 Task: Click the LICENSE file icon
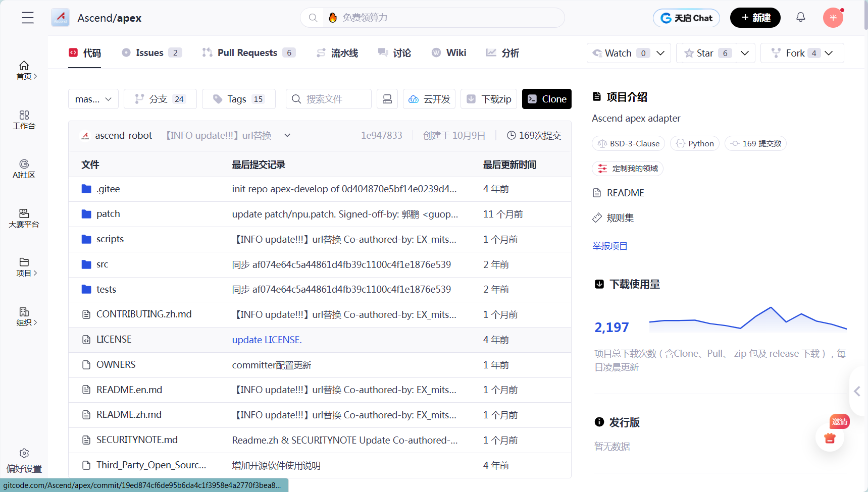coord(86,340)
